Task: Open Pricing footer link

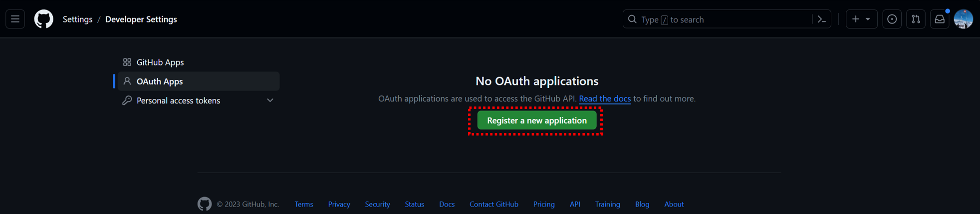Action: (544, 204)
